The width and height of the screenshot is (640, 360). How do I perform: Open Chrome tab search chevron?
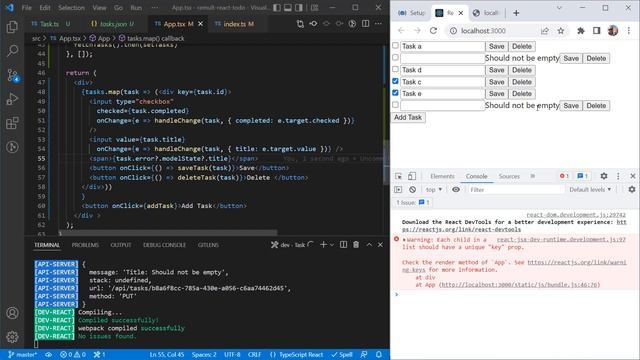[x=559, y=8]
